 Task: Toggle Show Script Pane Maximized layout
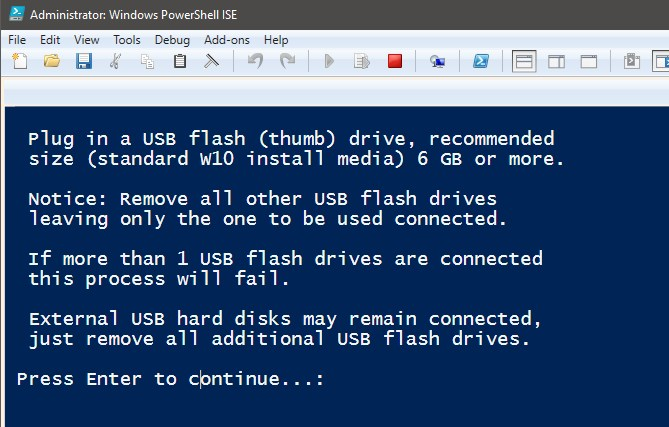coord(589,62)
